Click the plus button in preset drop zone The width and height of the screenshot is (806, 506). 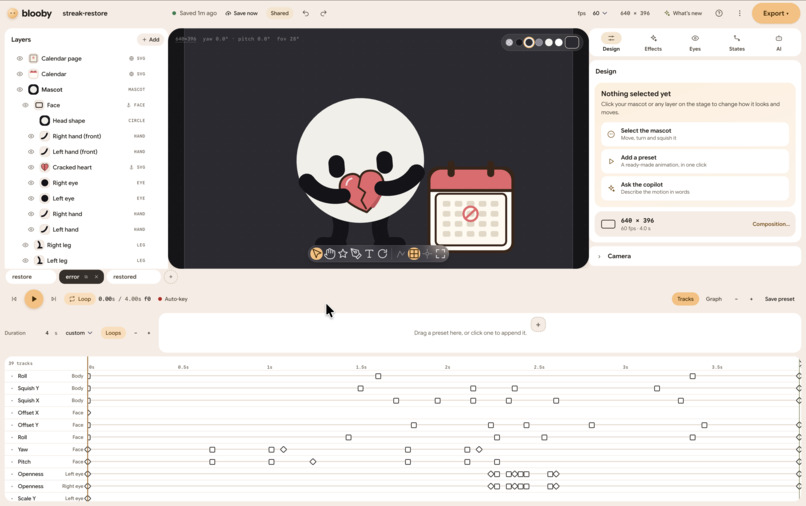pyautogui.click(x=538, y=324)
